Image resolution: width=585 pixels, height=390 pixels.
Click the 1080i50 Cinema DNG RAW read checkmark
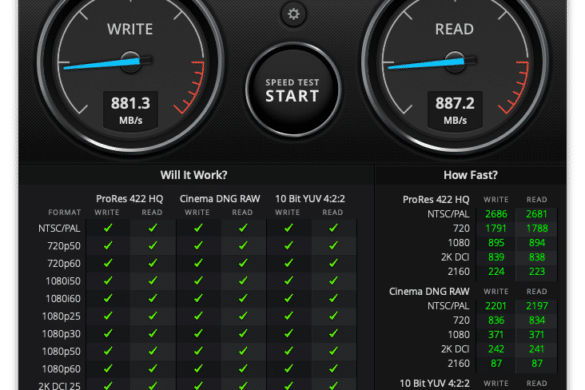point(243,280)
